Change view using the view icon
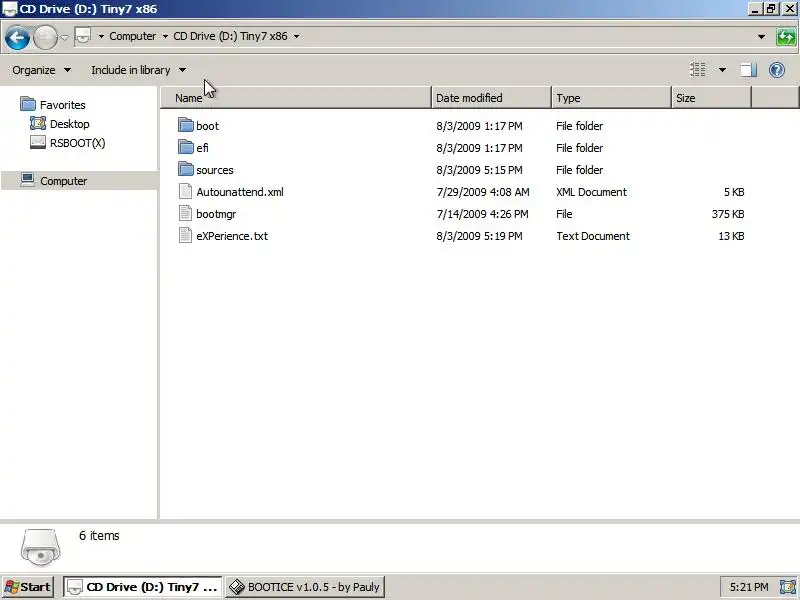Viewport: 800px width, 600px height. pyautogui.click(x=698, y=69)
